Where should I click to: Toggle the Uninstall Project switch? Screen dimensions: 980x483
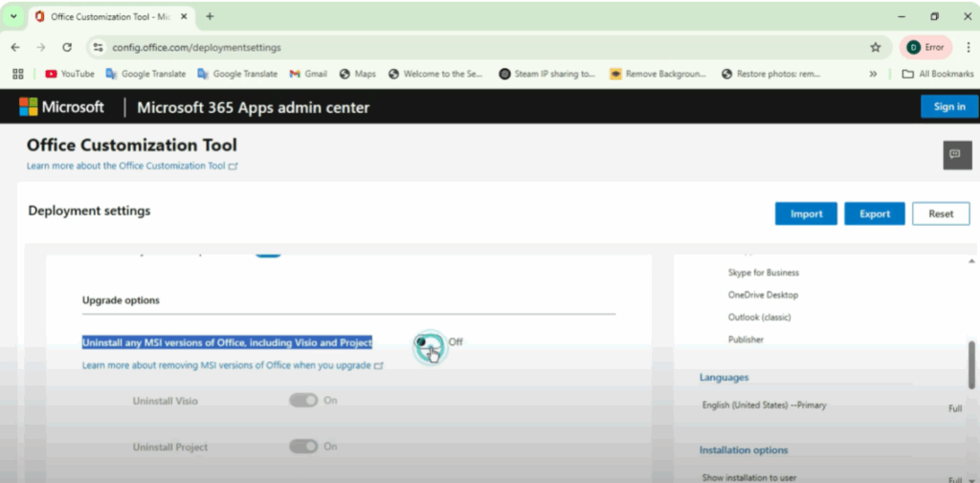click(303, 447)
